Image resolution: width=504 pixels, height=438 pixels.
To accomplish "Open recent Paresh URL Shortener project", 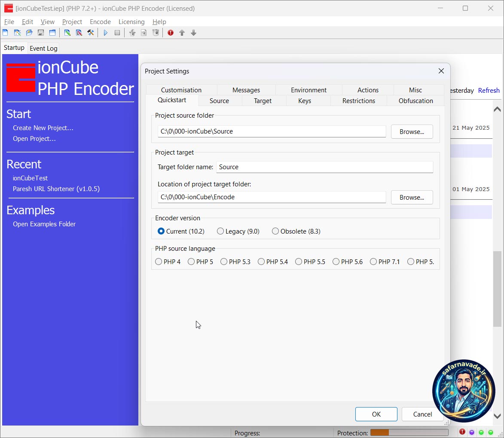I will [x=56, y=189].
